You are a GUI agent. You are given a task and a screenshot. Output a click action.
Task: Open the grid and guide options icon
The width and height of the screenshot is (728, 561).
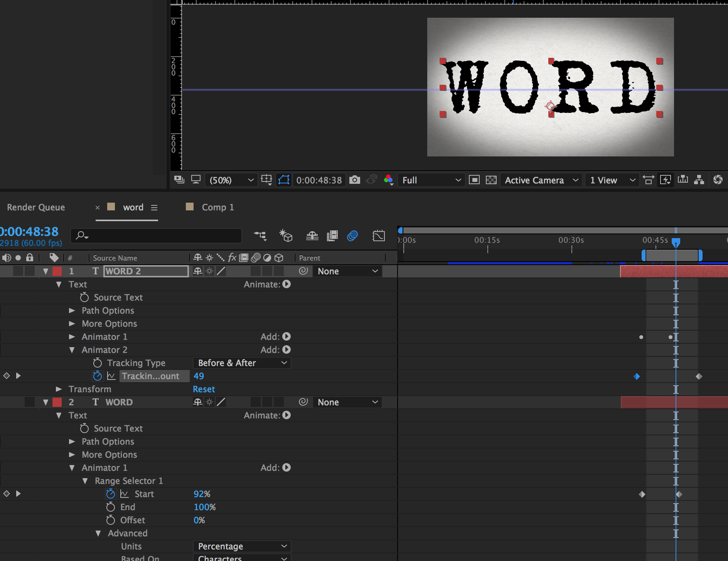coord(266,180)
